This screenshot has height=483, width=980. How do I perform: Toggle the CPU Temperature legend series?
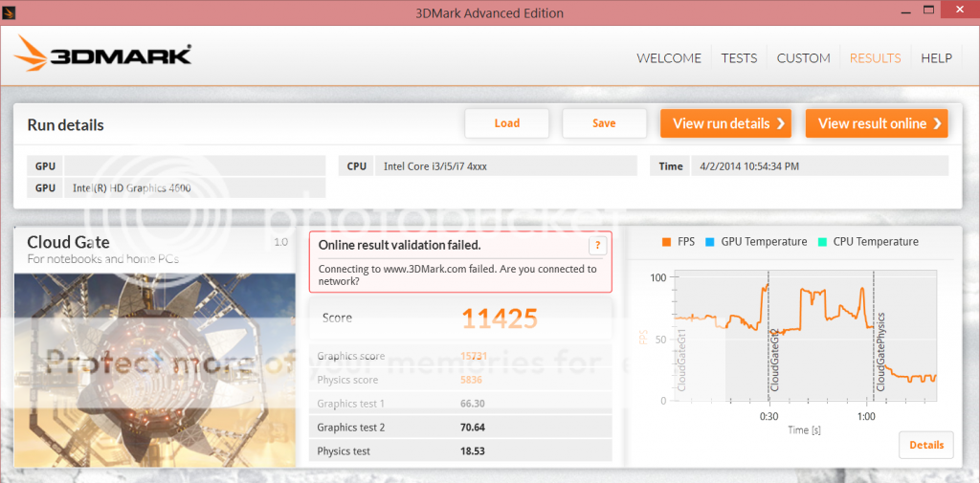point(867,242)
